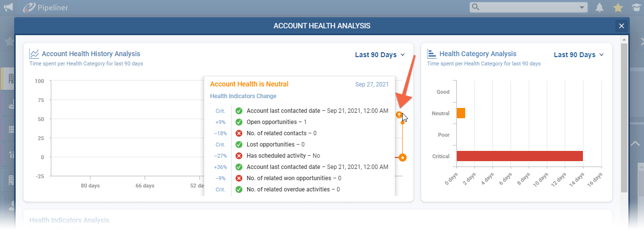Open the graduation cap learning icon
Image resolution: width=644 pixels, height=230 pixels.
(x=636, y=7)
